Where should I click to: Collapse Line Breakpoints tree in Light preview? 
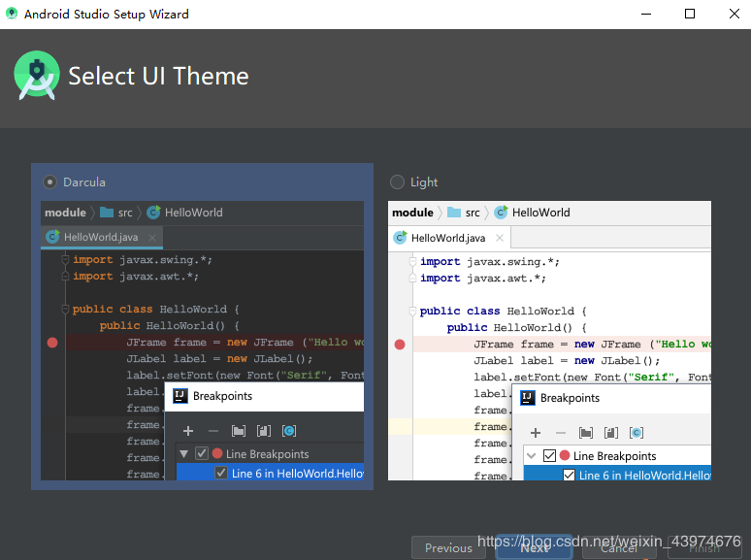(x=532, y=456)
